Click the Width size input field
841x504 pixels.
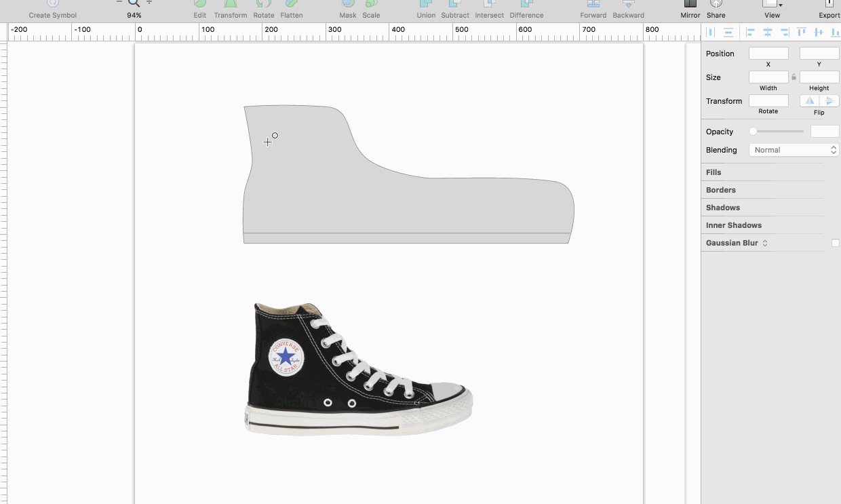pos(768,77)
